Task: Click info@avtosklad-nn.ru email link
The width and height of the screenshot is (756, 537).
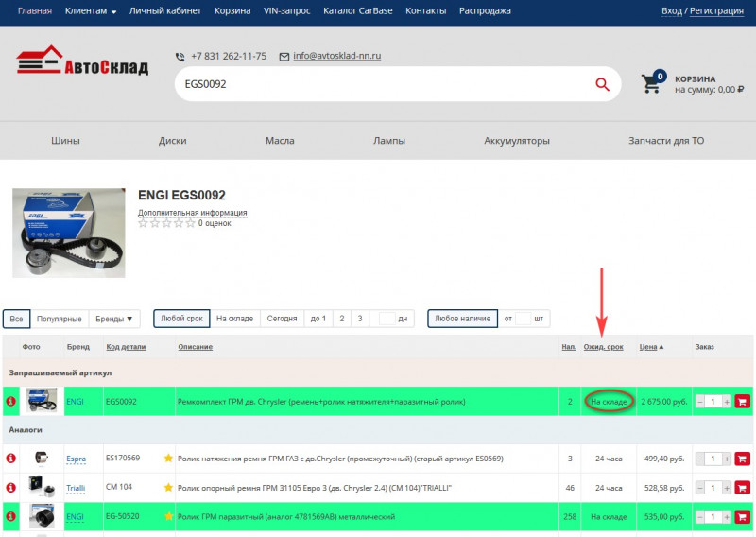Action: click(336, 56)
